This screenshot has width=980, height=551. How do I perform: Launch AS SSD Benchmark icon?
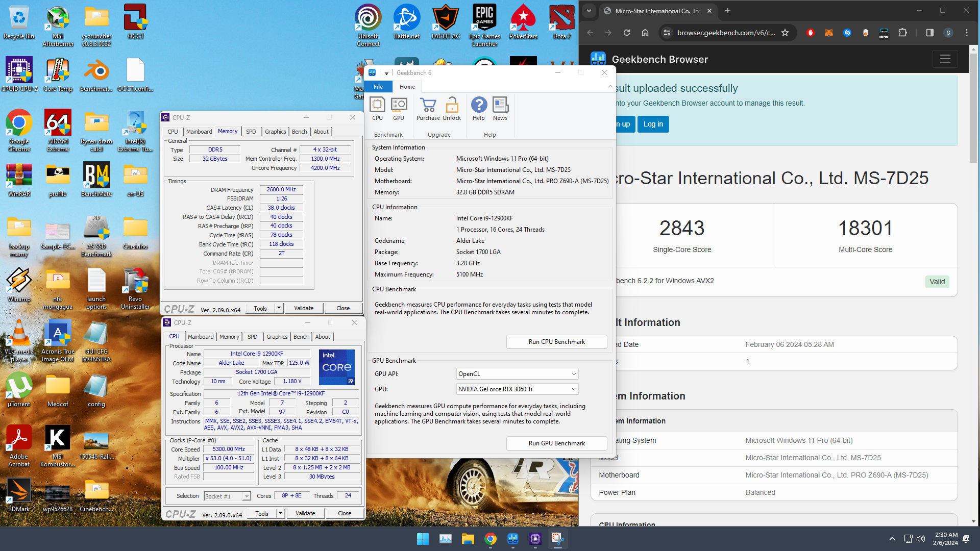(x=96, y=236)
